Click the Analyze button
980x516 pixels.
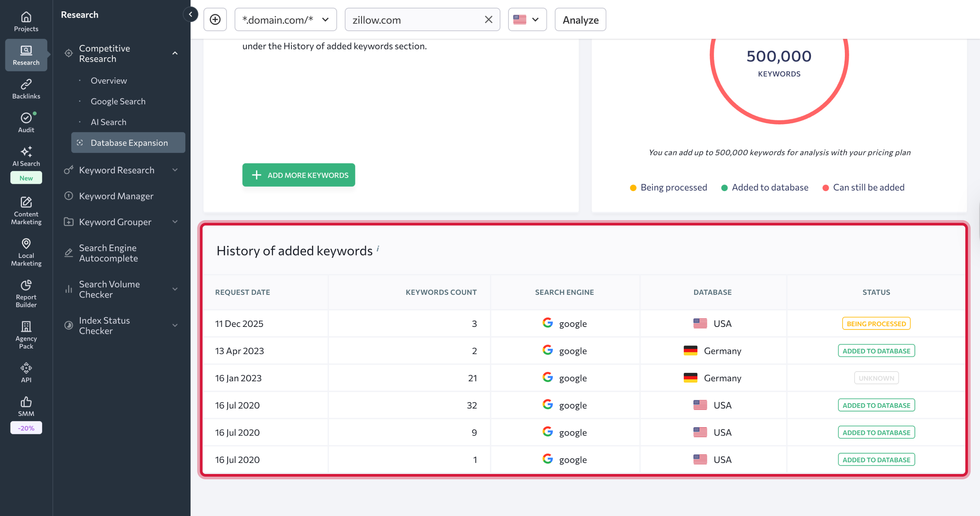tap(580, 19)
